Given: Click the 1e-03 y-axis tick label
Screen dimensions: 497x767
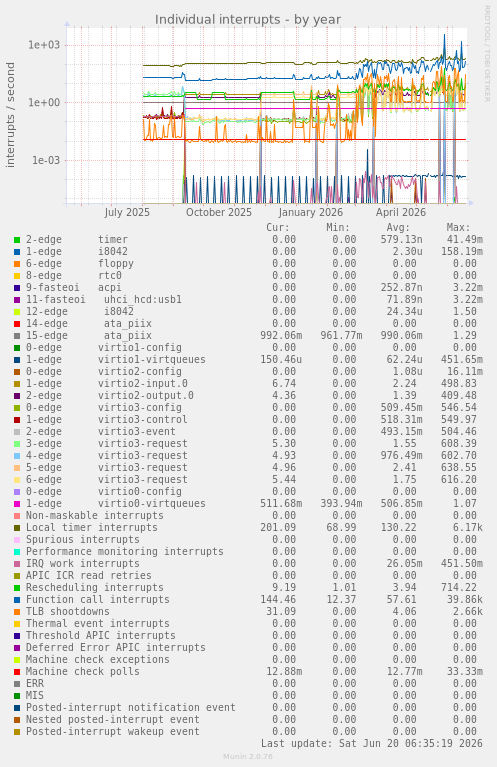Looking at the screenshot, I should point(46,160).
